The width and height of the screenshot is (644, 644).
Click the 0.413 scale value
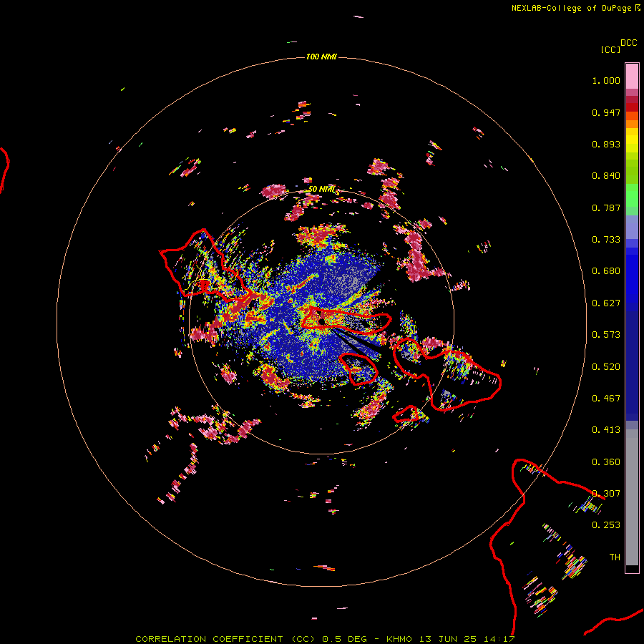(606, 430)
